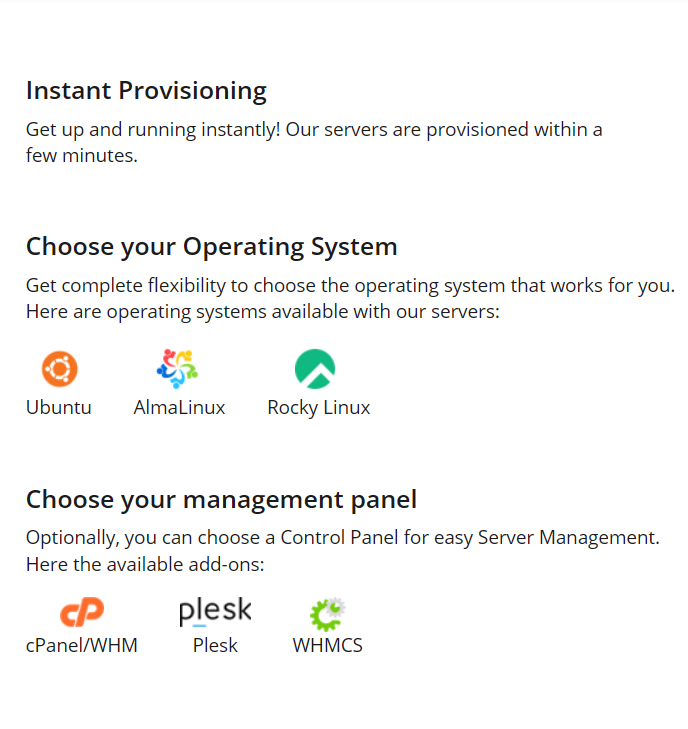
Task: Click the AlmaLinux colorful logo icon
Action: (178, 369)
